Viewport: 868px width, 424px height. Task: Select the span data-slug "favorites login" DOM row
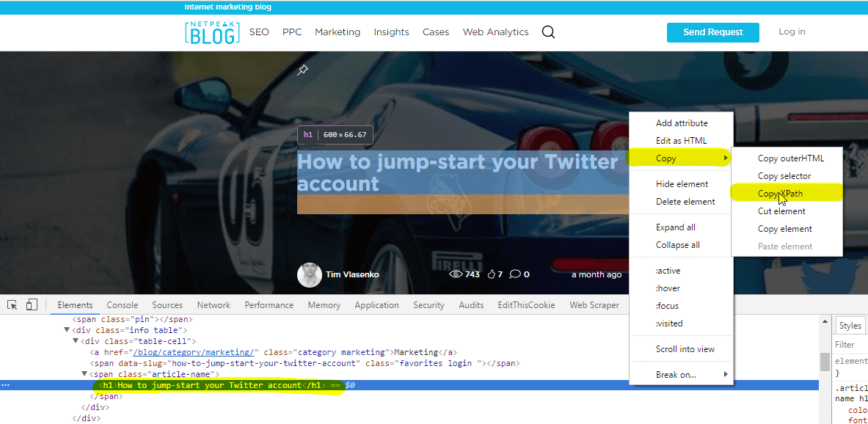pos(304,364)
